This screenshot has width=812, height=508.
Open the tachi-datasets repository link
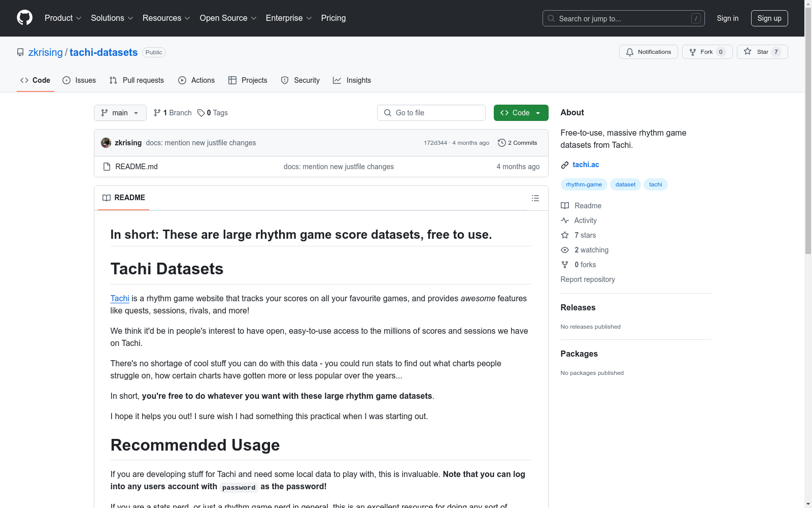tap(104, 52)
